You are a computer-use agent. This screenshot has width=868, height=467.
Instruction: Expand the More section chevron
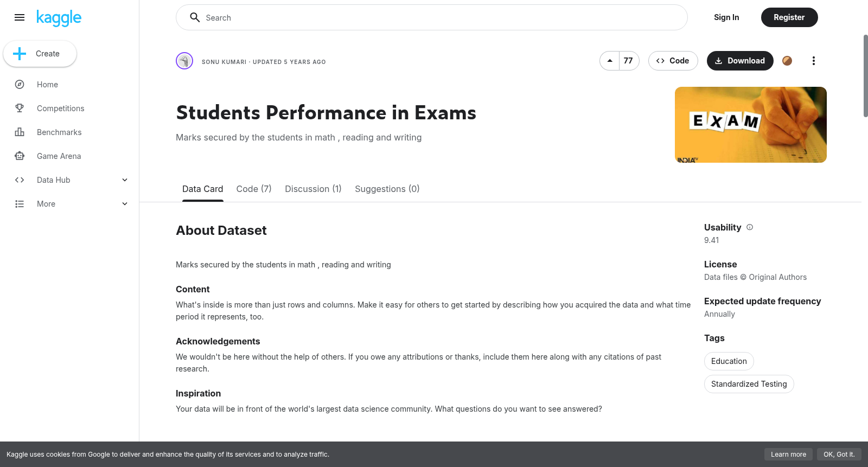[x=125, y=204]
